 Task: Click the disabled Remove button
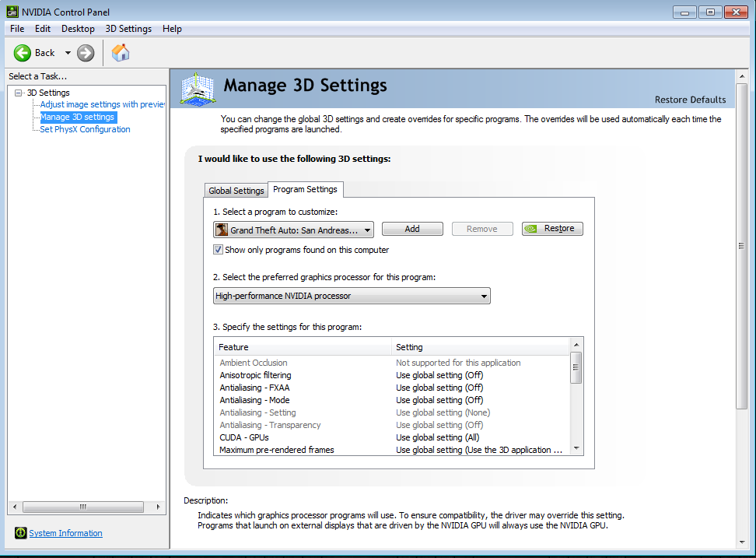coord(482,229)
